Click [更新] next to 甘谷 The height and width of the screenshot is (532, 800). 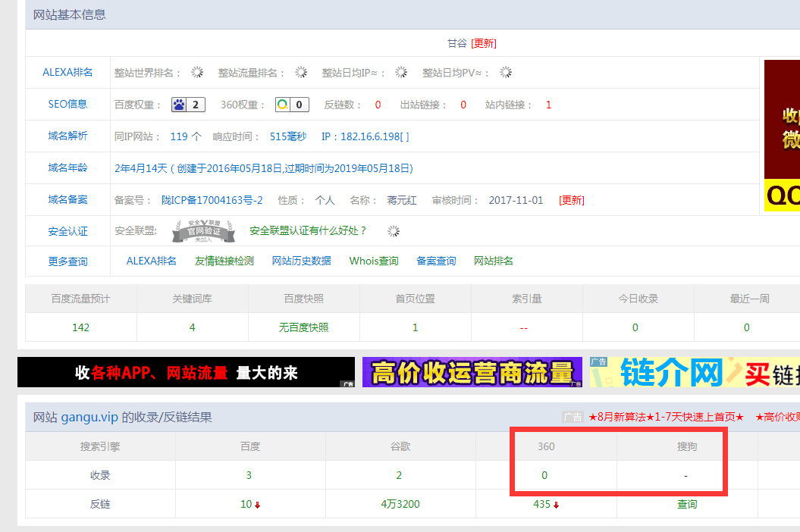click(x=483, y=43)
